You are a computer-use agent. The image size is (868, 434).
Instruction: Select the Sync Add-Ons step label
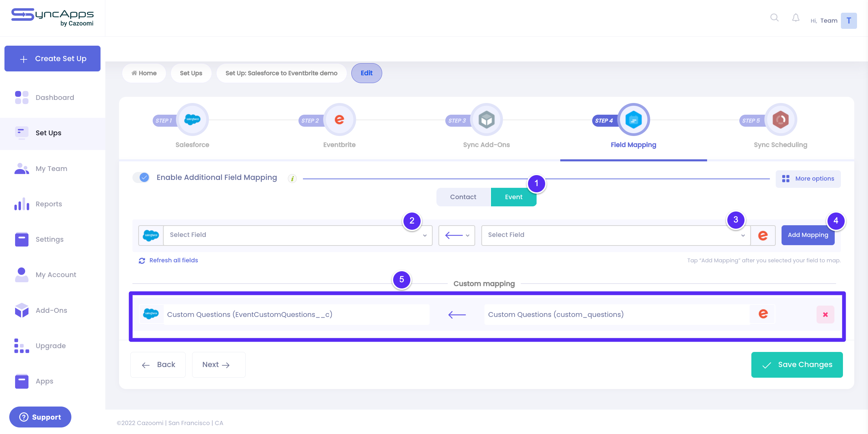click(x=486, y=145)
